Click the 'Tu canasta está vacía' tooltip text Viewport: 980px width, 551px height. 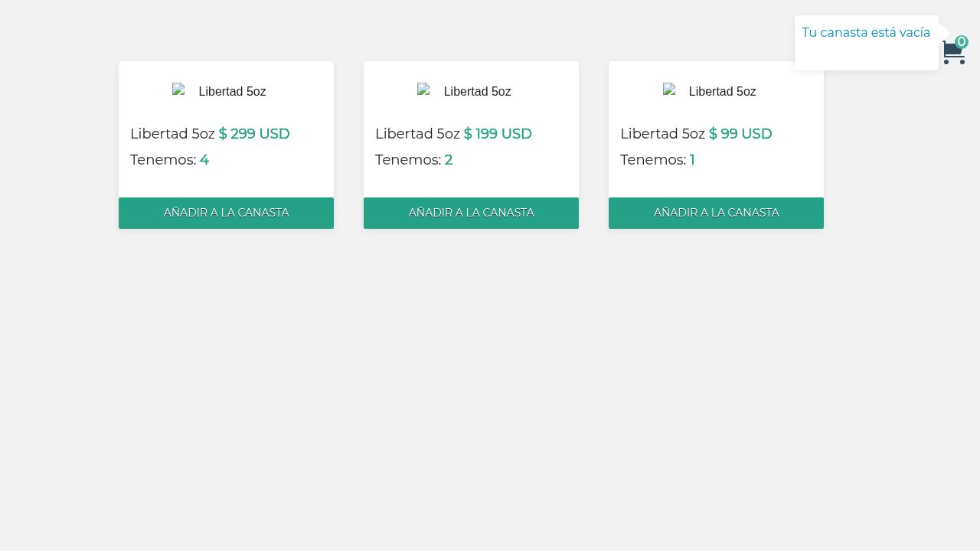866,33
